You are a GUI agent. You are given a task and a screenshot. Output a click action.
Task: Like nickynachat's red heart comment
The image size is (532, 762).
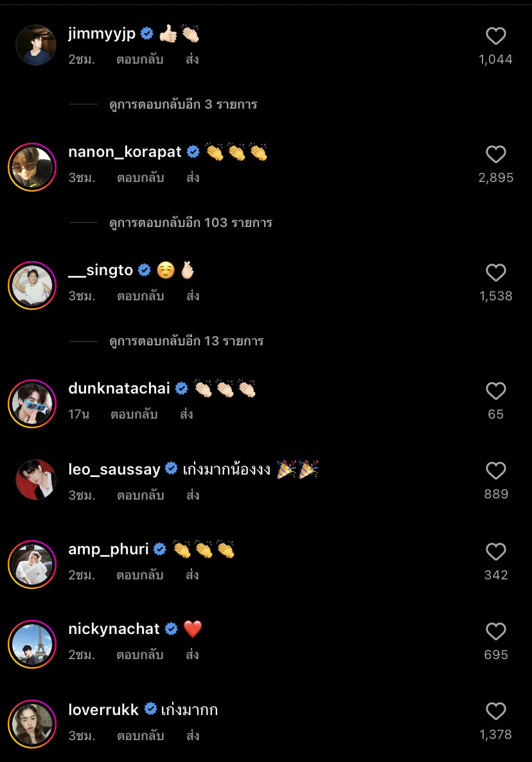495,631
